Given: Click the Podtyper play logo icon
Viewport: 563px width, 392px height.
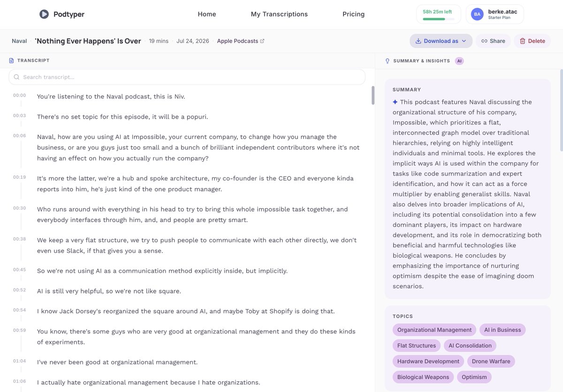Looking at the screenshot, I should tap(44, 14).
